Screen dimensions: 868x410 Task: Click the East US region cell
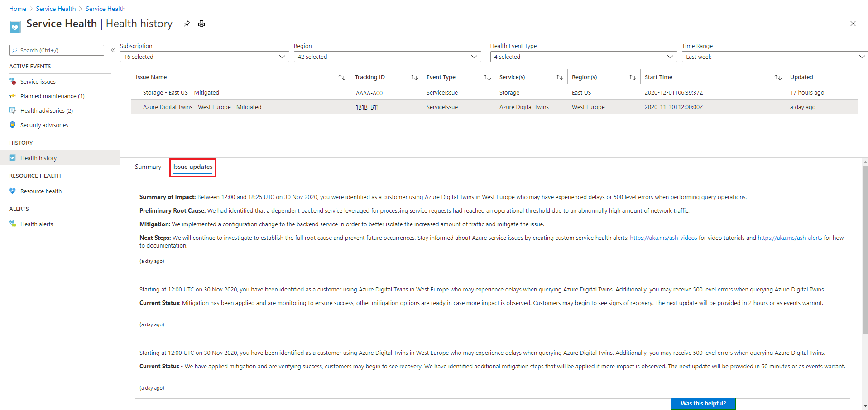[581, 93]
